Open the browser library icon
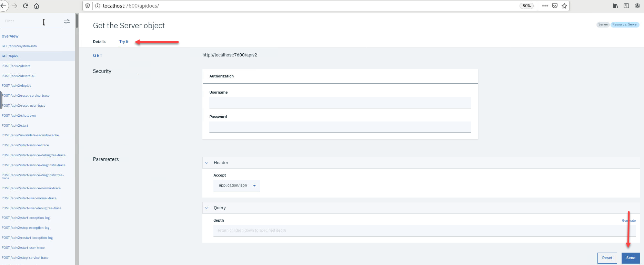The image size is (644, 265). tap(615, 6)
